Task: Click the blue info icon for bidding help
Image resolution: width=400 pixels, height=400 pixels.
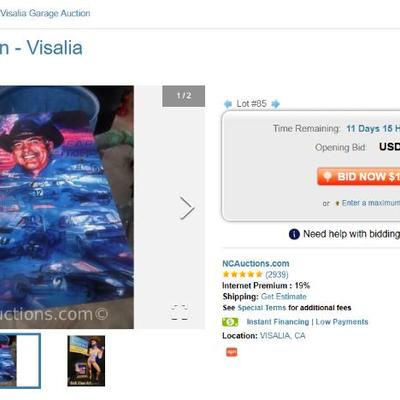Action: pyautogui.click(x=294, y=234)
